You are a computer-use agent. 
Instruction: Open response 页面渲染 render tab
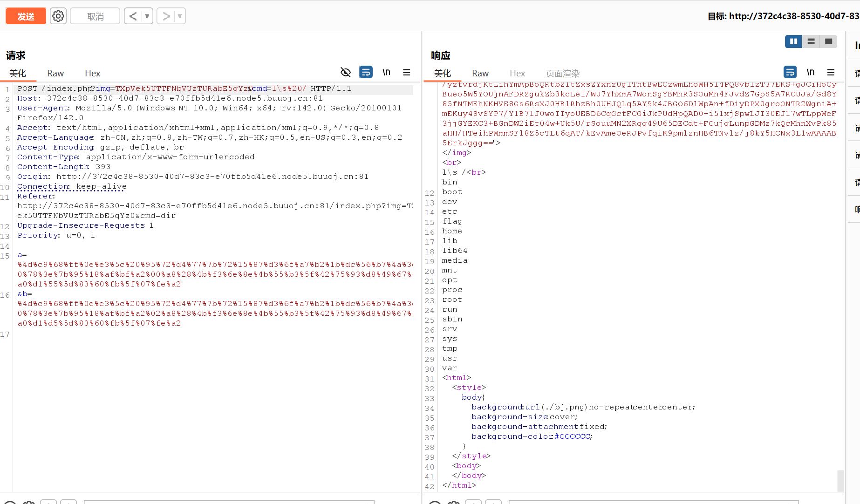(x=563, y=73)
